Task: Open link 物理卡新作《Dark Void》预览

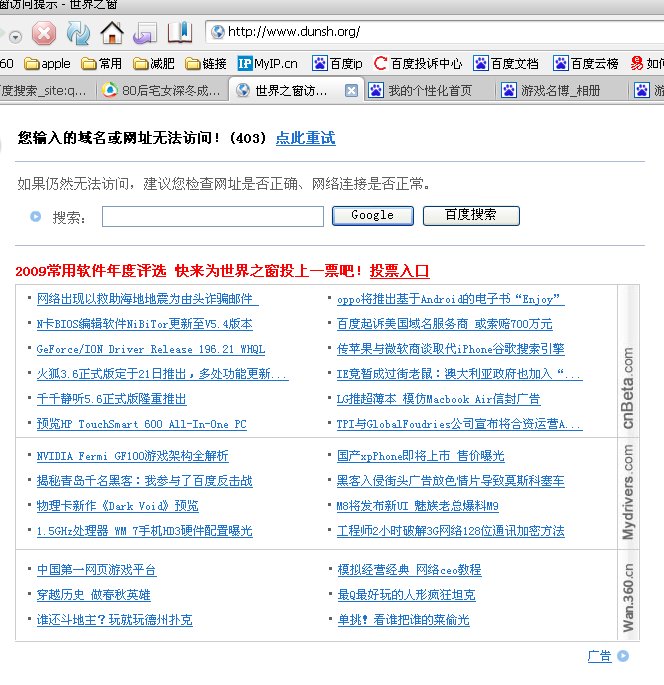Action: tap(118, 506)
